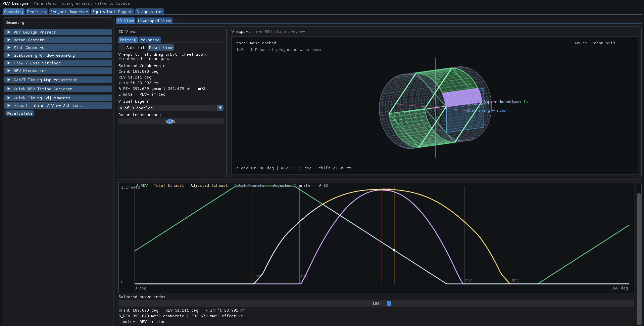Click the 'Limiter: REV-limited' text in 3D View panel

coord(142,94)
